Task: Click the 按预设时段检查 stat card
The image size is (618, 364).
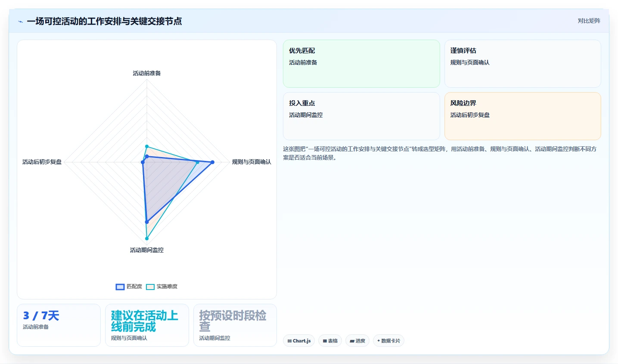Action: pyautogui.click(x=235, y=325)
